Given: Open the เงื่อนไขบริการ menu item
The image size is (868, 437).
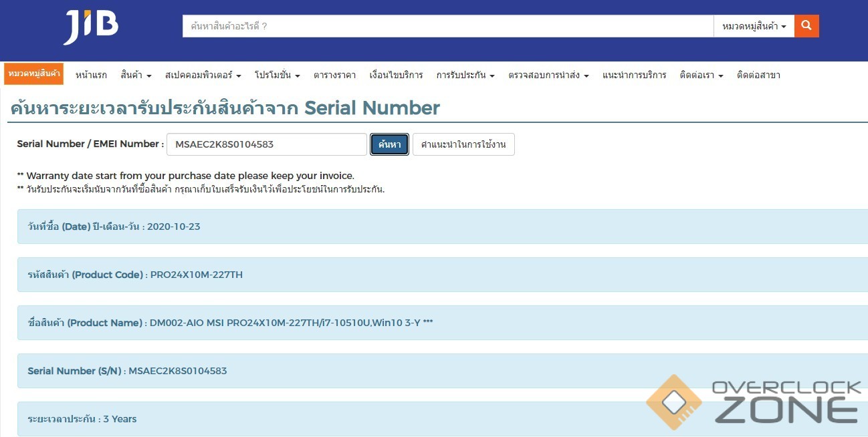Looking at the screenshot, I should tap(396, 75).
